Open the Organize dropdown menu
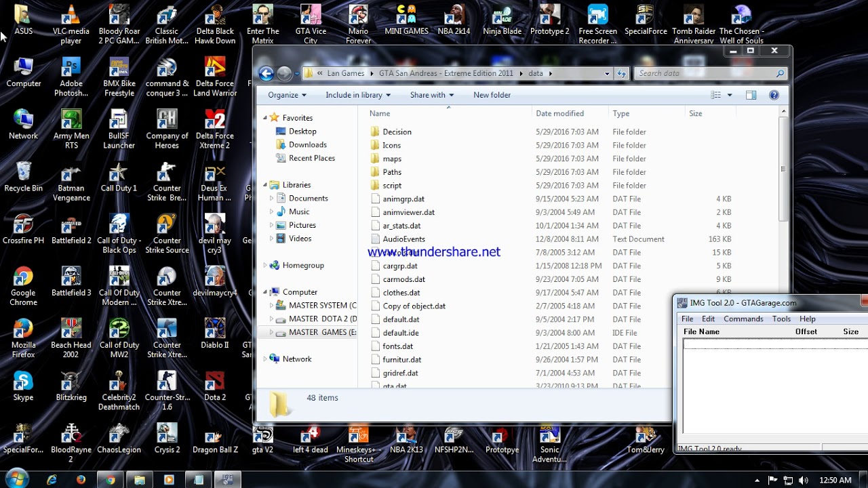Image resolution: width=868 pixels, height=488 pixels. tap(287, 95)
